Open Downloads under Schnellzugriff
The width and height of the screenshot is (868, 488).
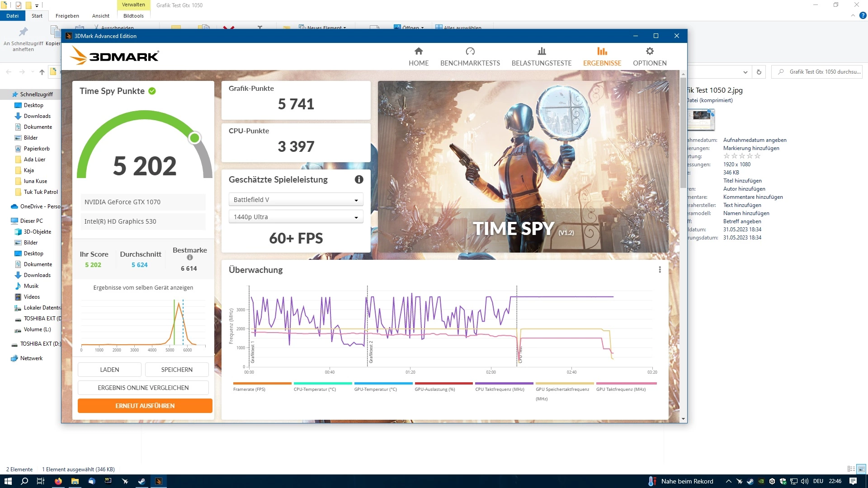point(37,116)
